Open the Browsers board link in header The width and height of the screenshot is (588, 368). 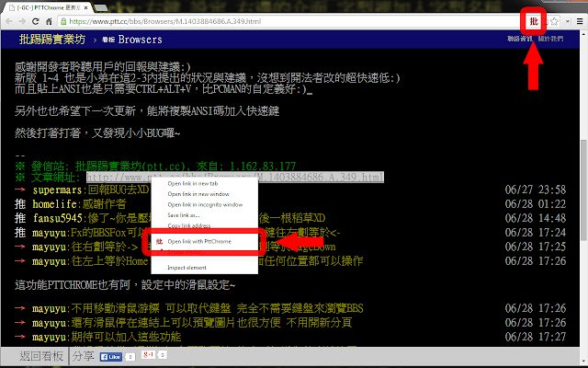point(132,39)
